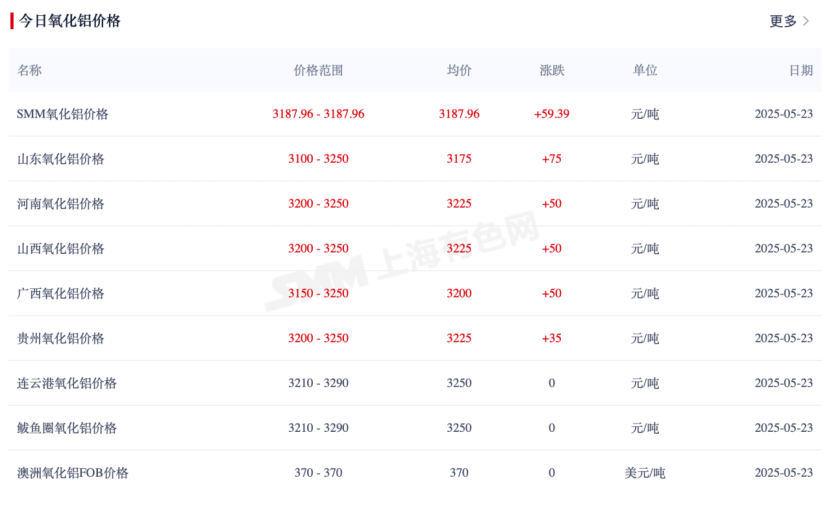
Task: Click the 涨跌 column header
Action: (552, 71)
